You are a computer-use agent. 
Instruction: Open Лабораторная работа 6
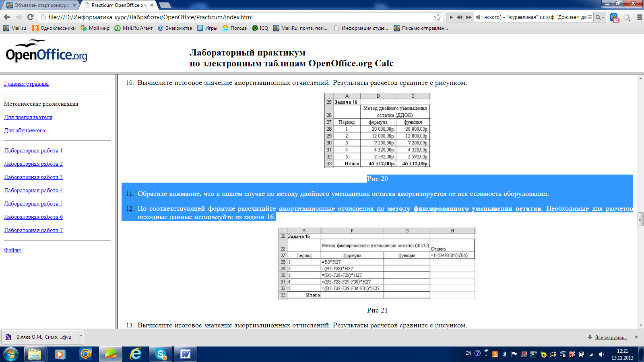[33, 217]
